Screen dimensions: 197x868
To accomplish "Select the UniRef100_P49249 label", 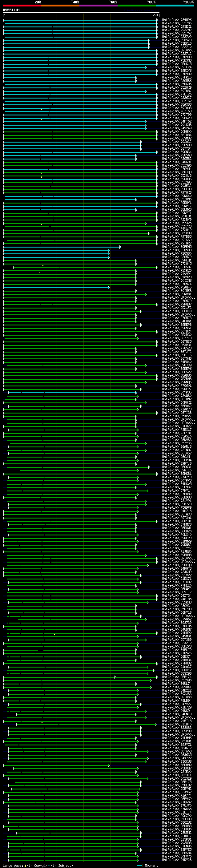I will 176,128.
